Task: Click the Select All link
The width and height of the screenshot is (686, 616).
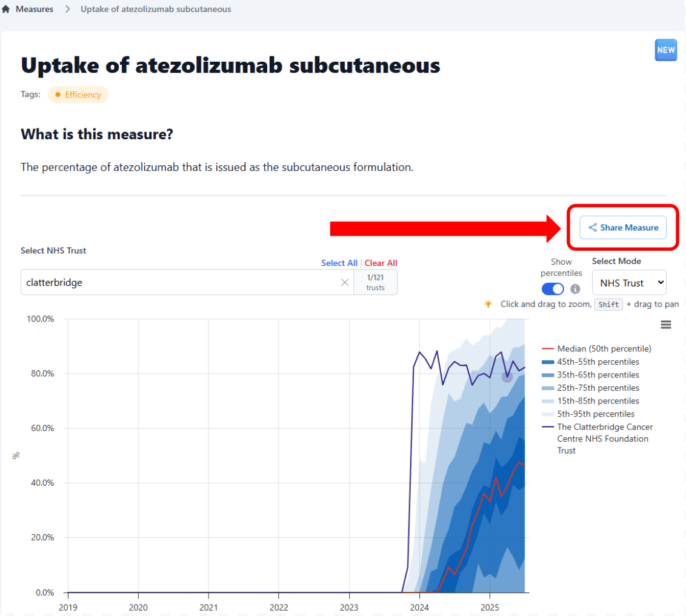Action: coord(339,263)
